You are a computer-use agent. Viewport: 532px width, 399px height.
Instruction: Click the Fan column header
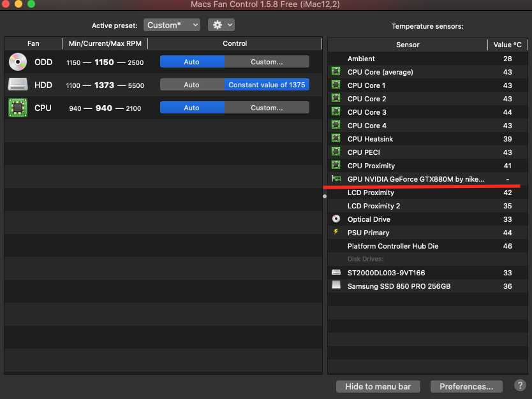(33, 43)
